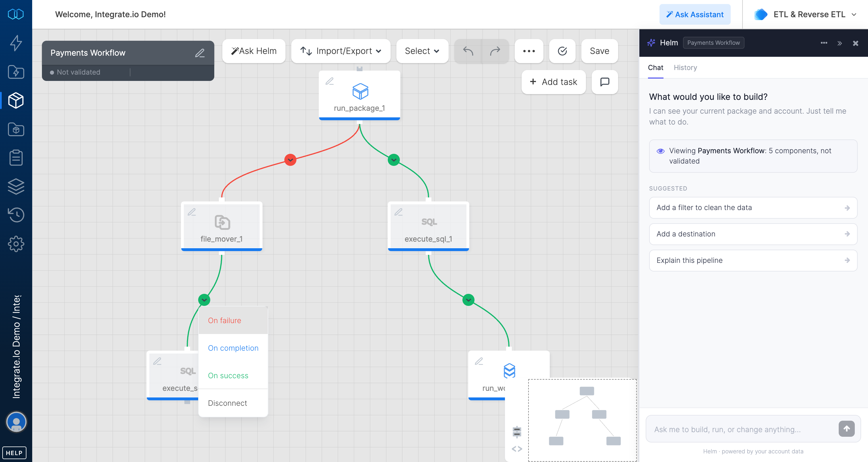
Task: Select suggestion Add a destination
Action: 753,234
